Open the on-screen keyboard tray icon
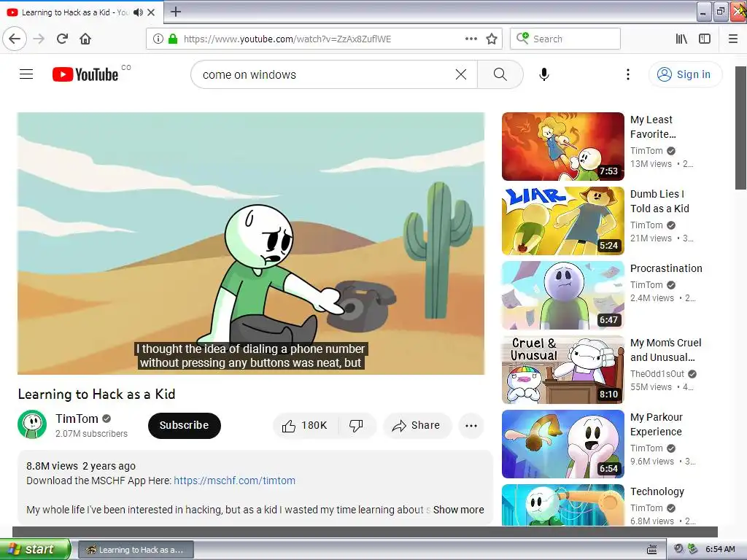Viewport: 747px width, 560px height. [x=651, y=550]
